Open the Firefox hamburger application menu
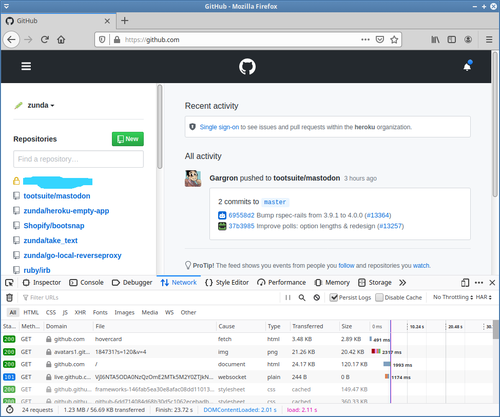The width and height of the screenshot is (500, 417). click(x=489, y=40)
